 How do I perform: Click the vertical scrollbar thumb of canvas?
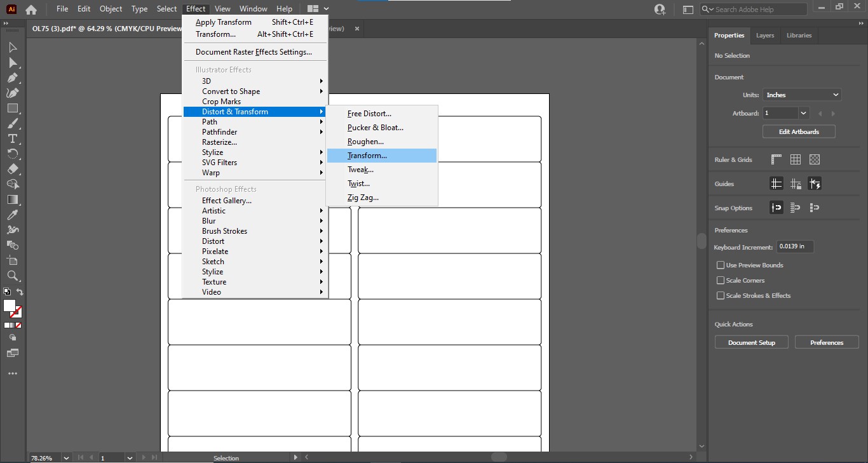[x=702, y=241]
